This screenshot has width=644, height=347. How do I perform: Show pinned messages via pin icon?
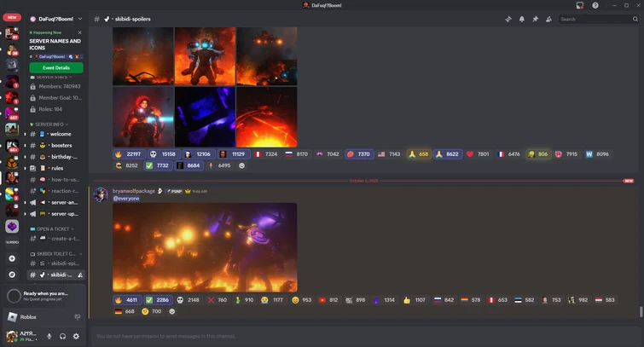point(535,19)
